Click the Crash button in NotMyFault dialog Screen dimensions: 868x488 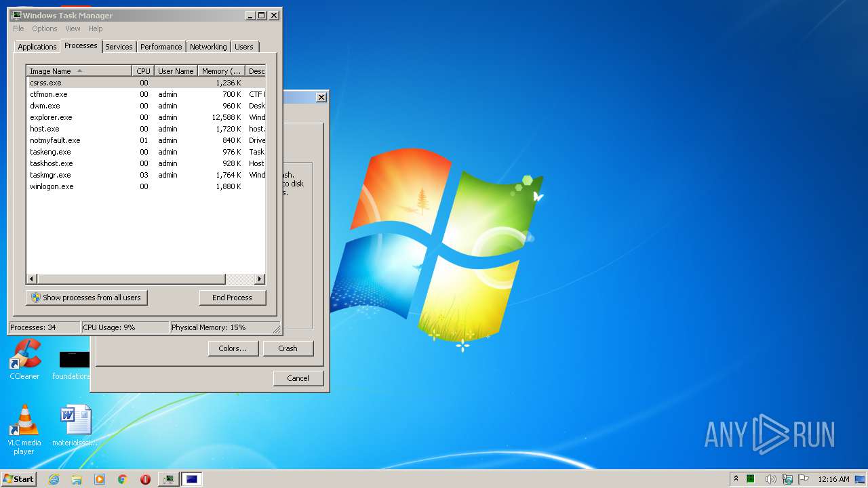click(288, 348)
